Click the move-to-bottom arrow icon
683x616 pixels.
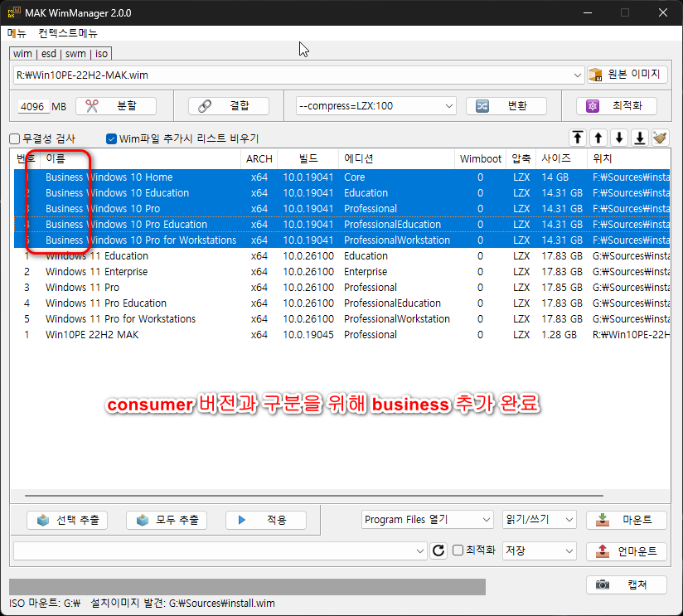[640, 138]
